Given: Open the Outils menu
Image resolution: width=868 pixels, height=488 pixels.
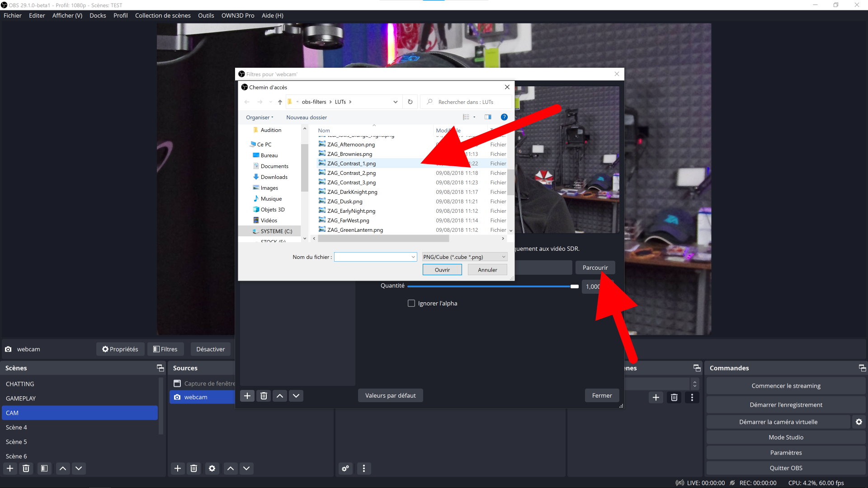Looking at the screenshot, I should 206,15.
